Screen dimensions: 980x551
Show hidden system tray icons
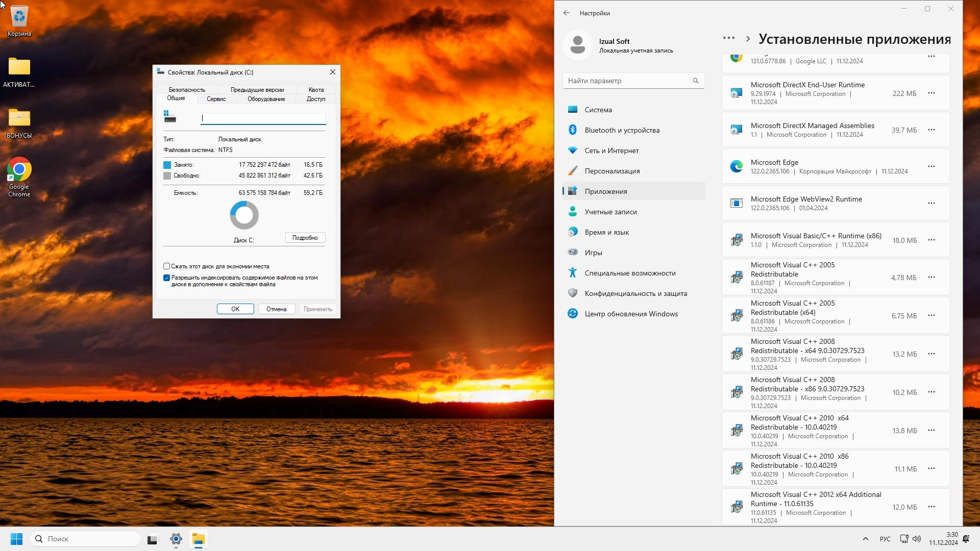865,539
